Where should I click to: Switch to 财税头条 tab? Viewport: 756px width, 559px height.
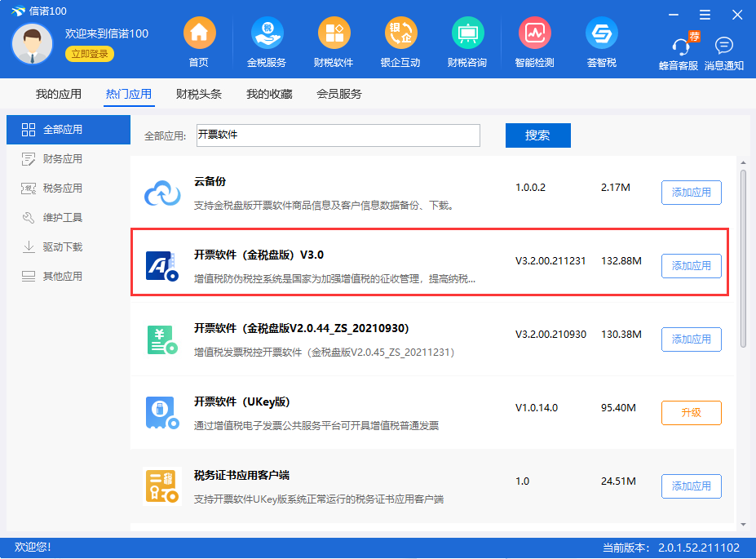199,94
